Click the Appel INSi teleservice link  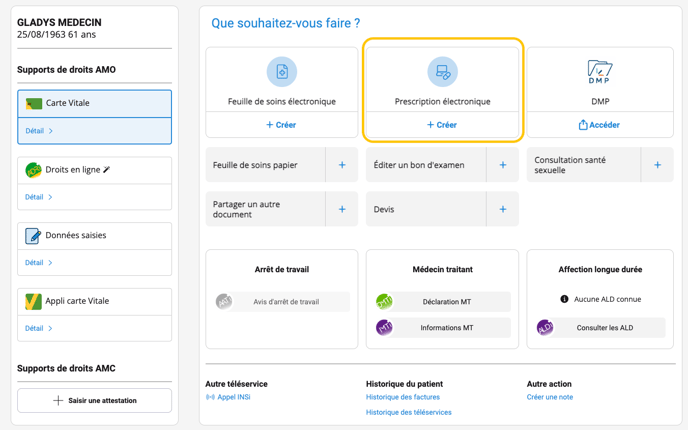[x=232, y=398]
